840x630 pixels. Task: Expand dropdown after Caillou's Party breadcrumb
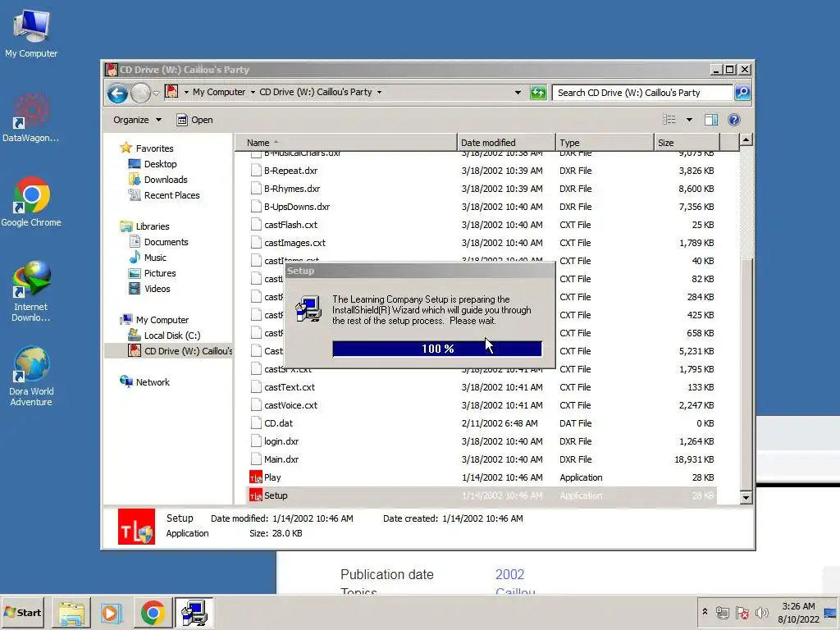379,92
